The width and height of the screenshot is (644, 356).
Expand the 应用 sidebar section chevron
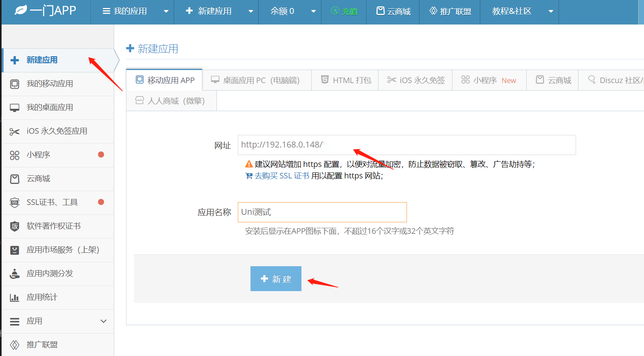pos(104,321)
